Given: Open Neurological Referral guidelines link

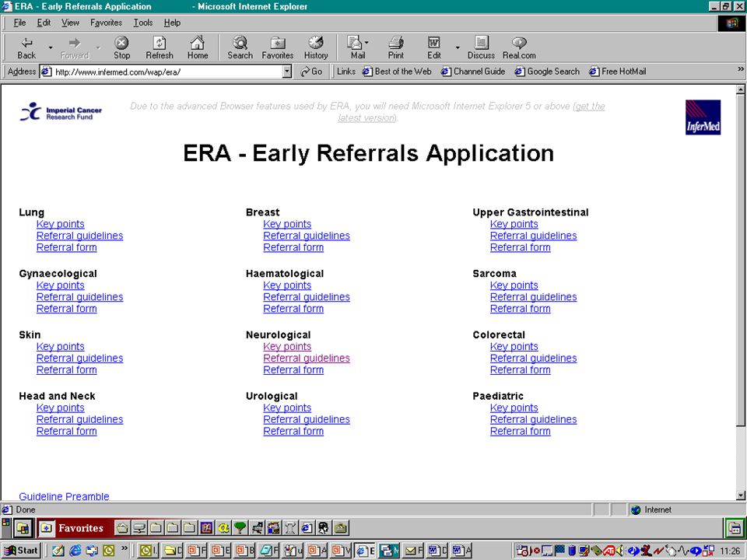Looking at the screenshot, I should (x=307, y=358).
